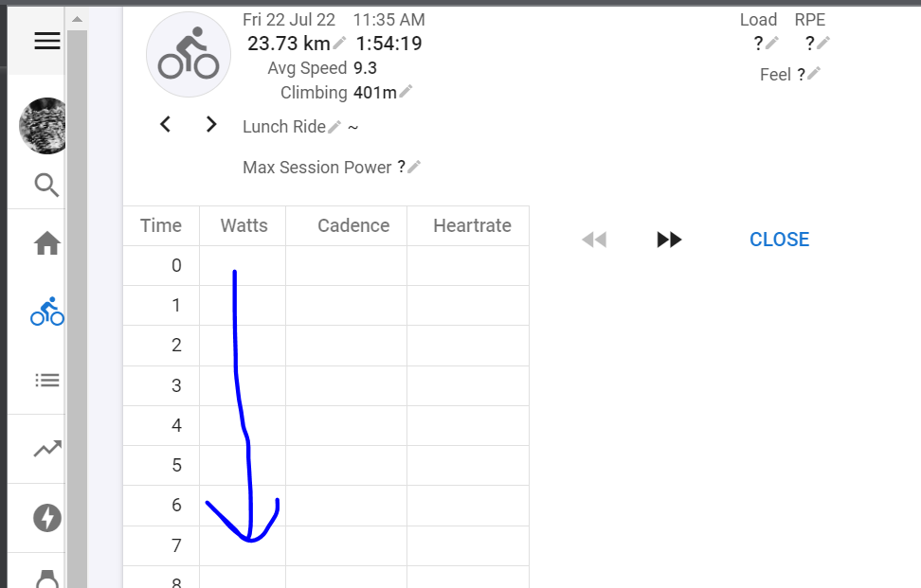Go to the home page icon
Screen dimensions: 921x588
[x=47, y=243]
